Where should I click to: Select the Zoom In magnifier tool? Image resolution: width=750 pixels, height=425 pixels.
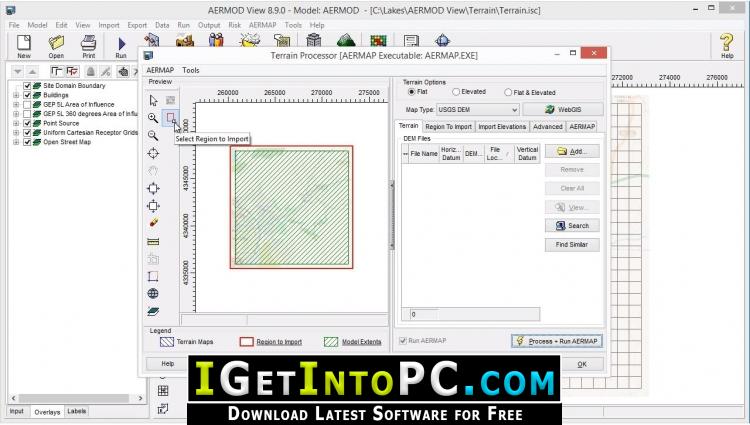click(x=153, y=118)
